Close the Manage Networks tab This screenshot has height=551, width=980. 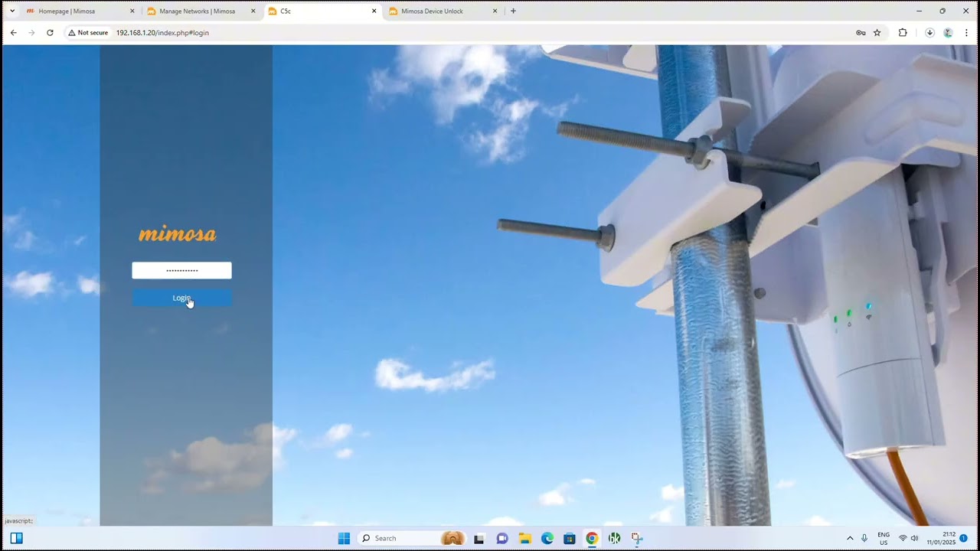253,11
